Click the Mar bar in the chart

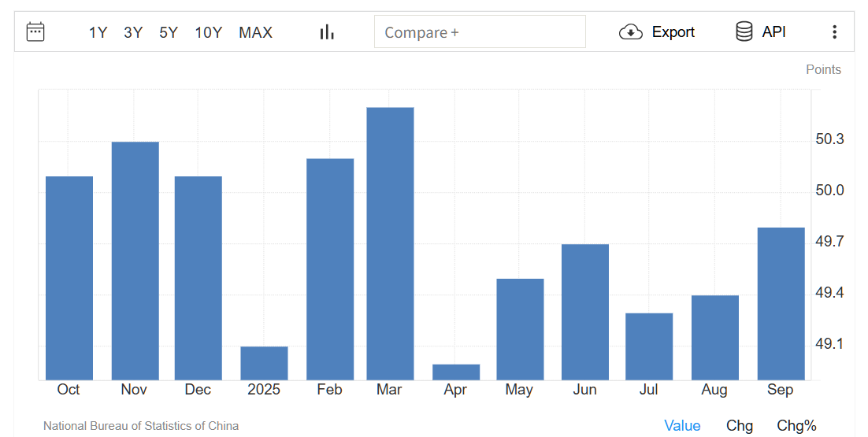390,243
